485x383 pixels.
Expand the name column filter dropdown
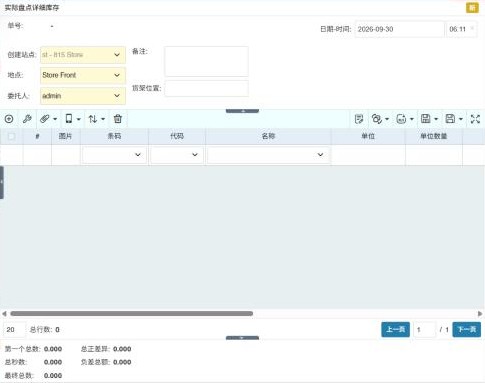pos(268,155)
